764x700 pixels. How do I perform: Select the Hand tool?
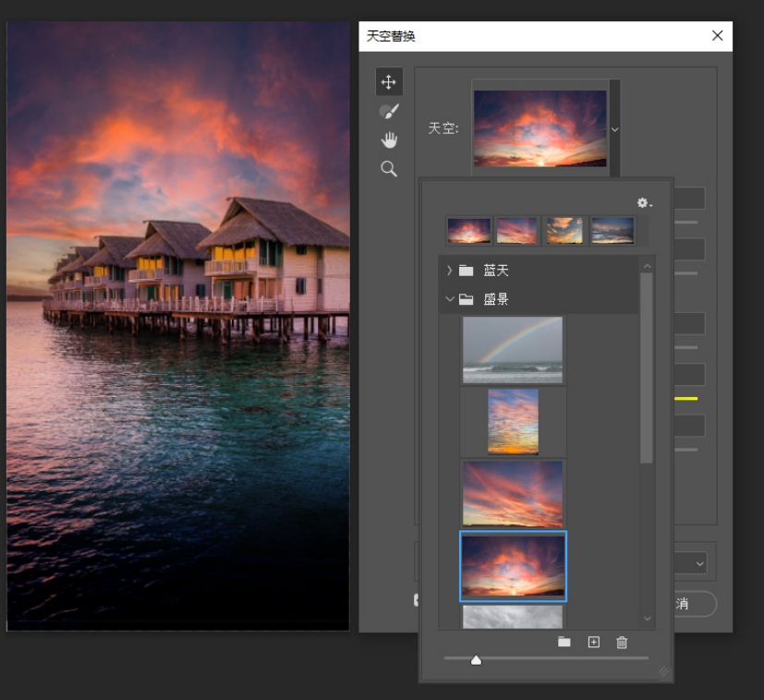pos(389,140)
